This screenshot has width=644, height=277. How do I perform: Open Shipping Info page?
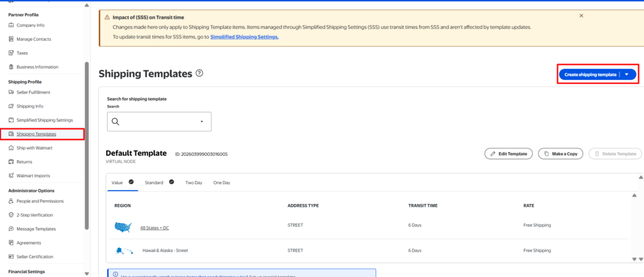click(x=30, y=106)
